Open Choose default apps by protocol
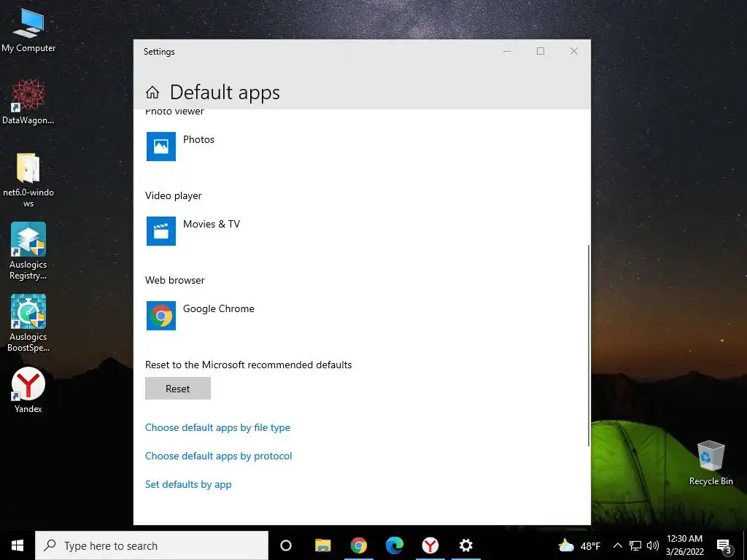This screenshot has height=560, width=747. 219,456
